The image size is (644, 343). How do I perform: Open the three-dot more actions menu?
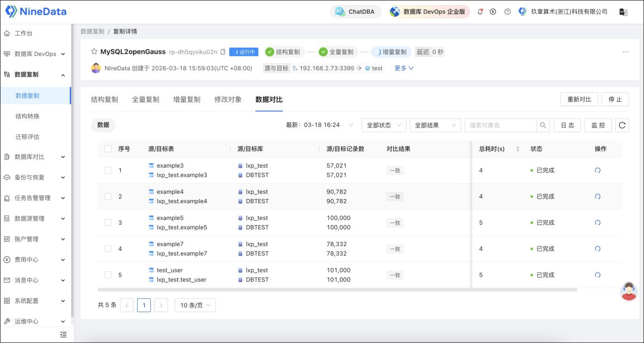coord(625,52)
